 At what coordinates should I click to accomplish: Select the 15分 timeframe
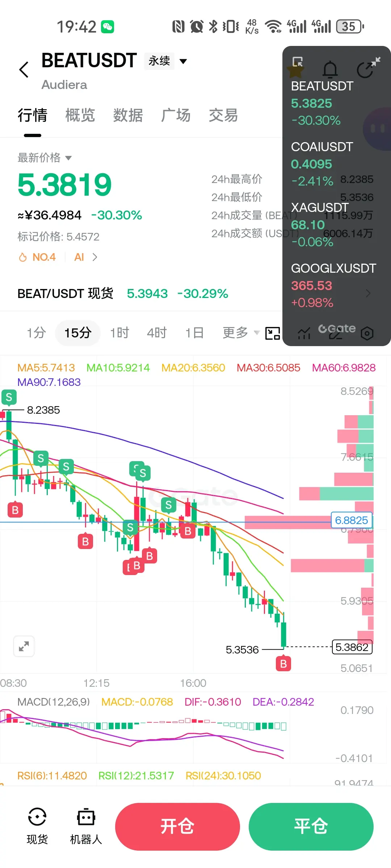point(77,333)
